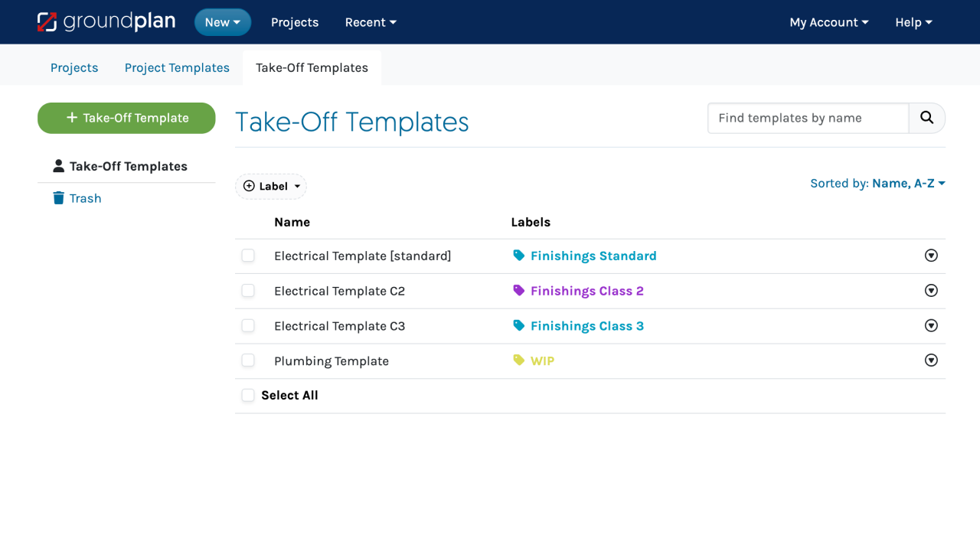Image resolution: width=980 pixels, height=551 pixels.
Task: Click the Trash bin icon in sidebar
Action: tap(58, 198)
